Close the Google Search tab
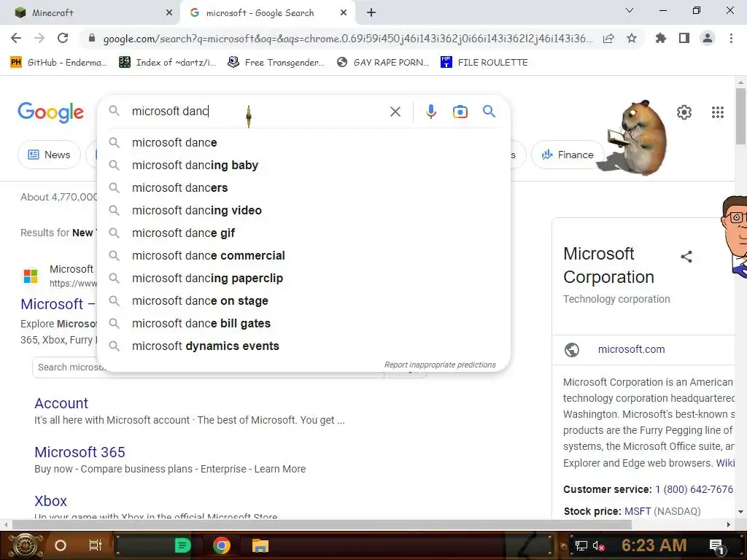The height and width of the screenshot is (560, 747). point(344,13)
